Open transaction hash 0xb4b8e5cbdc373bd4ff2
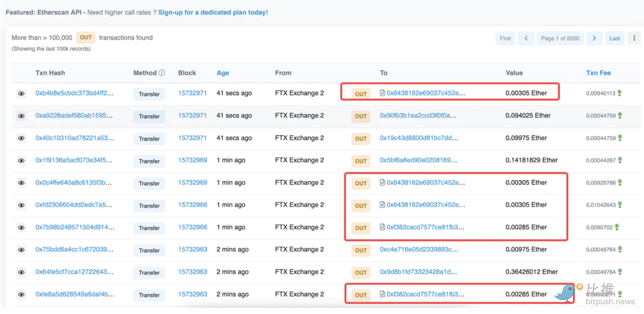Viewport: 644px width, 314px height. point(75,93)
